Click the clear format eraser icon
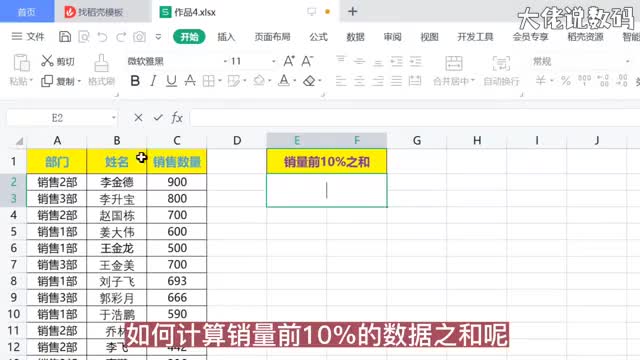640x360 pixels. pos(309,81)
